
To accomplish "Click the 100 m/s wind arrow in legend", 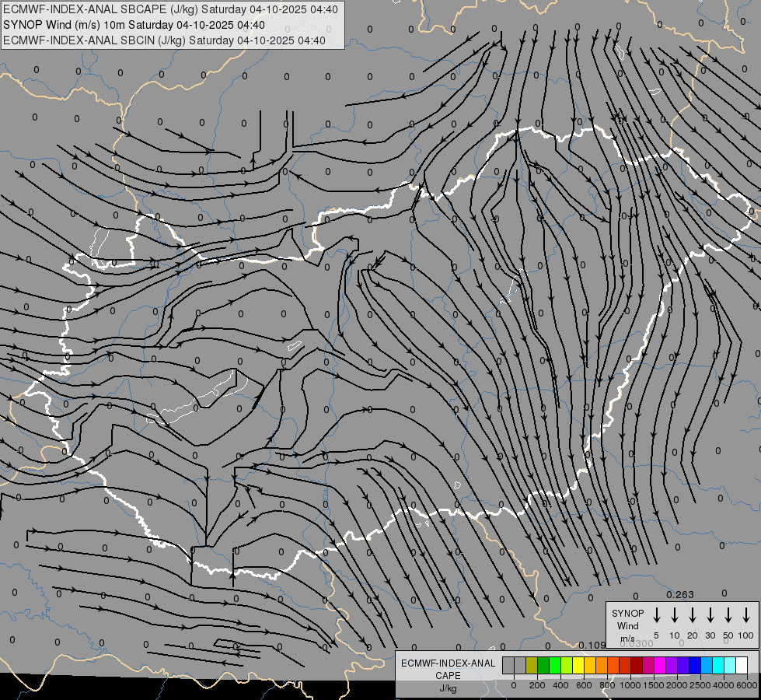I will (746, 615).
